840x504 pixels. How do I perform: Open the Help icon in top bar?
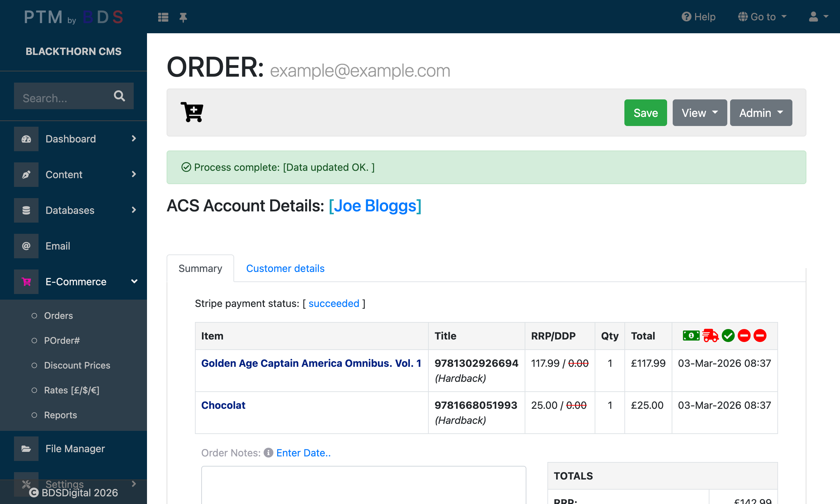point(686,16)
